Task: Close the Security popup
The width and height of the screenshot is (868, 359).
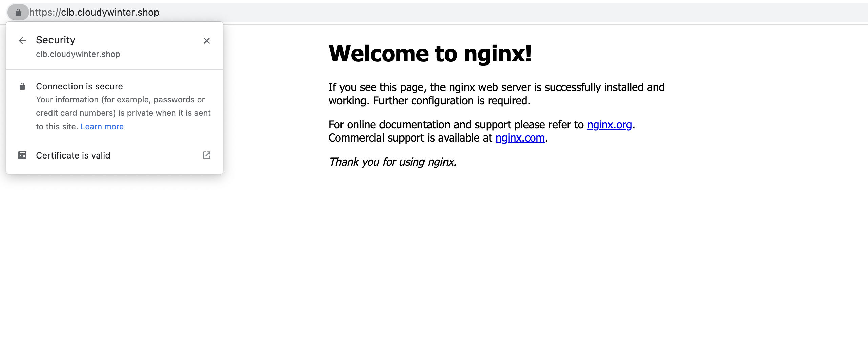Action: [x=207, y=41]
